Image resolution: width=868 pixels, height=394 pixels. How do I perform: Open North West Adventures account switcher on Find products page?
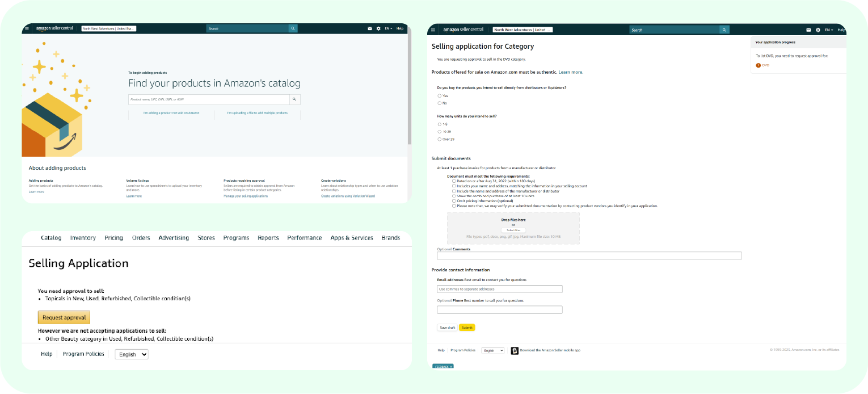tap(109, 28)
